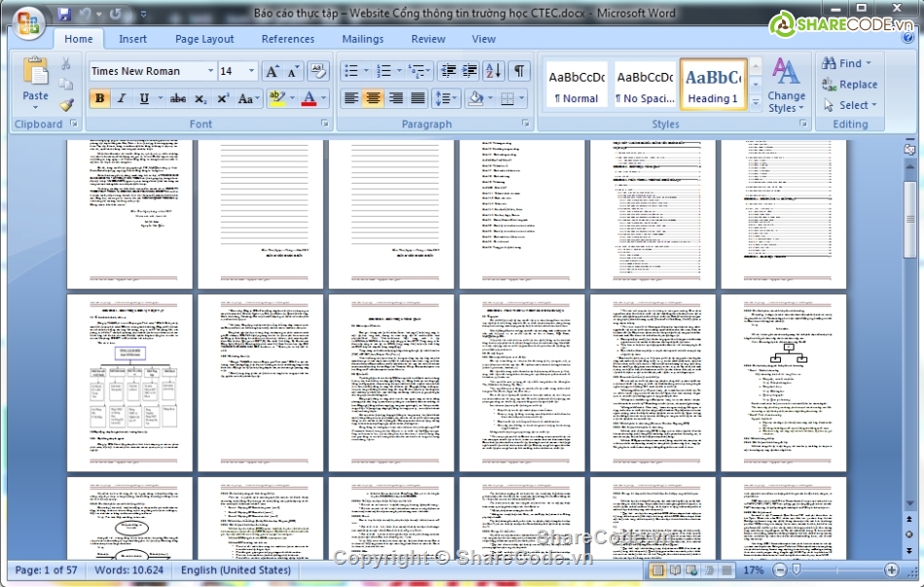Cut selection with scissors icon
924x587 pixels.
(x=66, y=63)
